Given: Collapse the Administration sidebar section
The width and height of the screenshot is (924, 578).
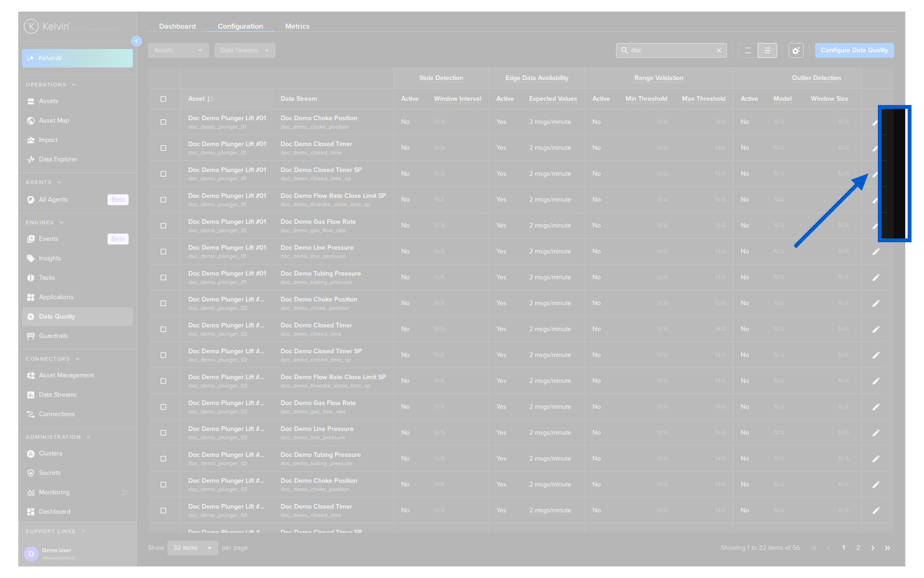Looking at the screenshot, I should [58, 437].
